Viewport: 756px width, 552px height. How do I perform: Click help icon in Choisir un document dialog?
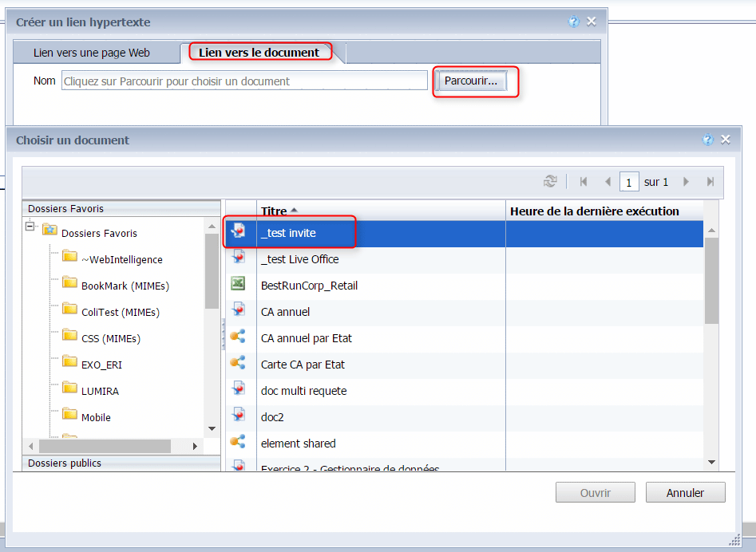pyautogui.click(x=707, y=140)
